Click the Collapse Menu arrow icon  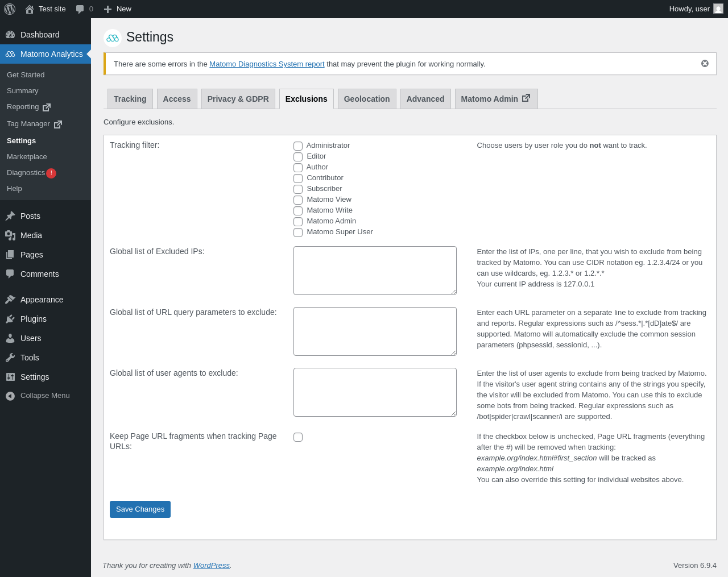pos(10,396)
